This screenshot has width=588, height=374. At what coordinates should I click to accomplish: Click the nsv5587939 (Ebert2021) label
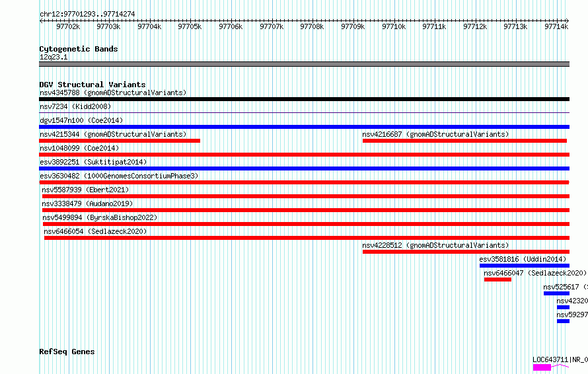(x=85, y=190)
